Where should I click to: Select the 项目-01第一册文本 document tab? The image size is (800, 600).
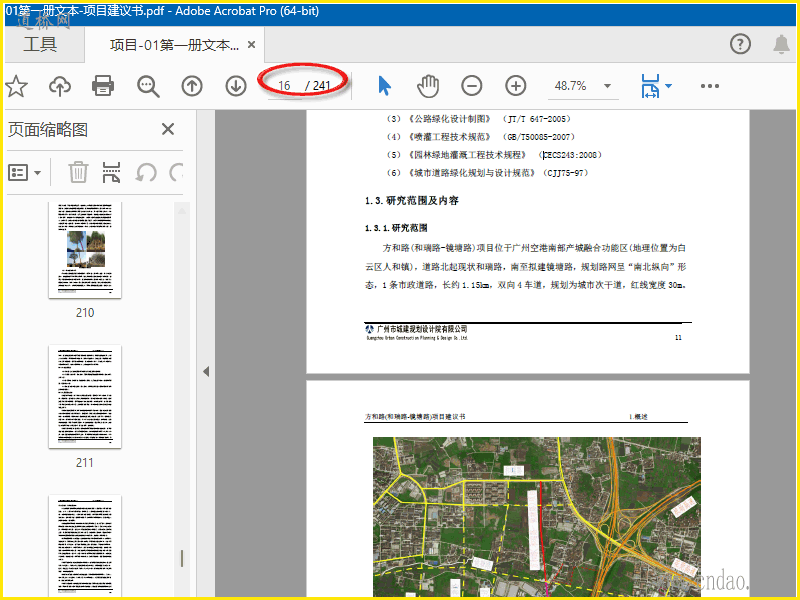(x=174, y=45)
